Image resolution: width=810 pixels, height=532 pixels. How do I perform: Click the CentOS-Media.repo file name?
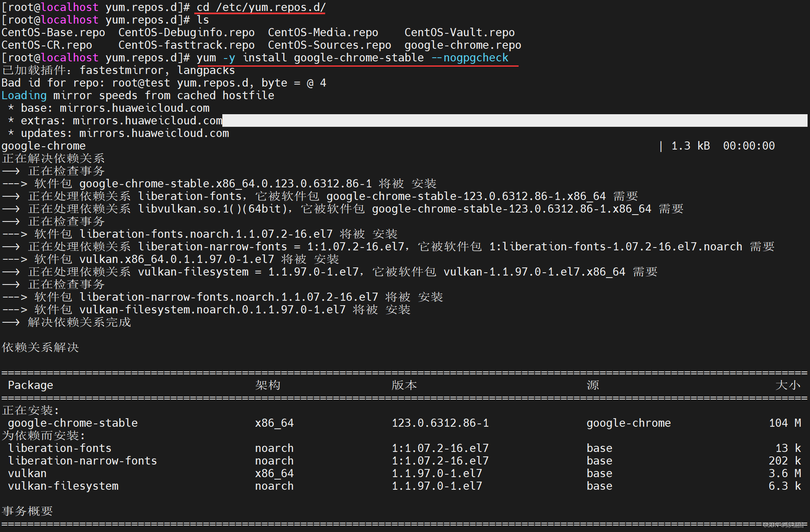coord(323,33)
